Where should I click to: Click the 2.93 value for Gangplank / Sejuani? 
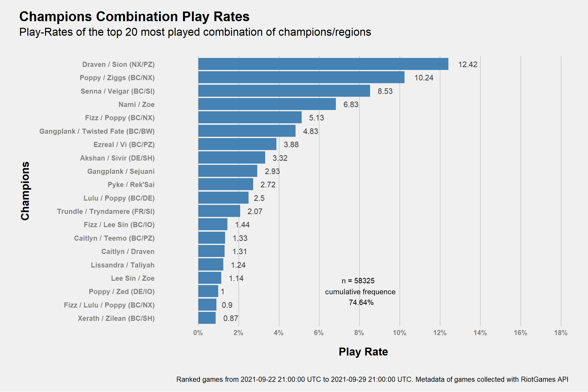pyautogui.click(x=272, y=171)
